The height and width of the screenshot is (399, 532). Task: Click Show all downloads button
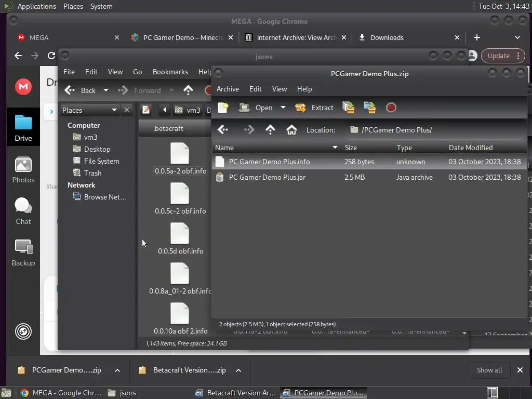489,370
